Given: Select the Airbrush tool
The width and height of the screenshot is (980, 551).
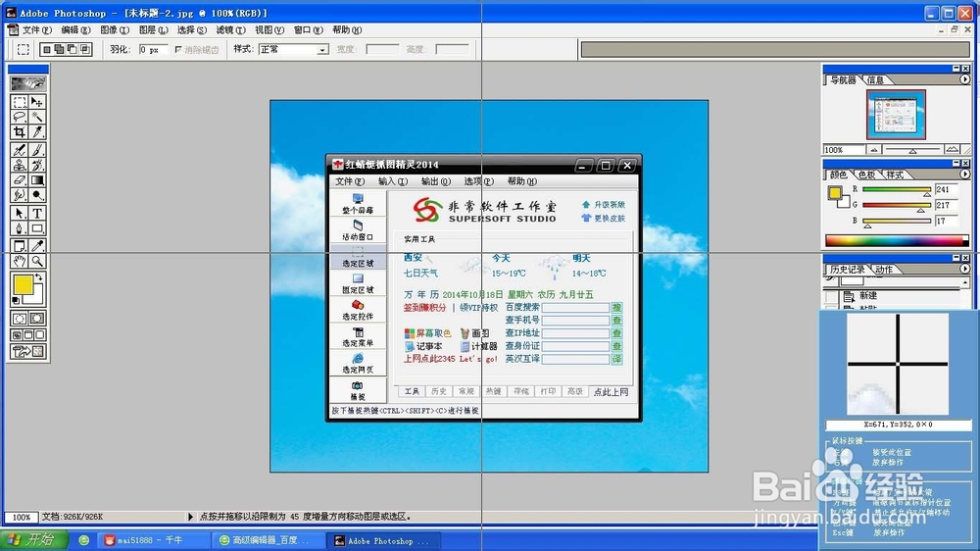Looking at the screenshot, I should coord(20,150).
